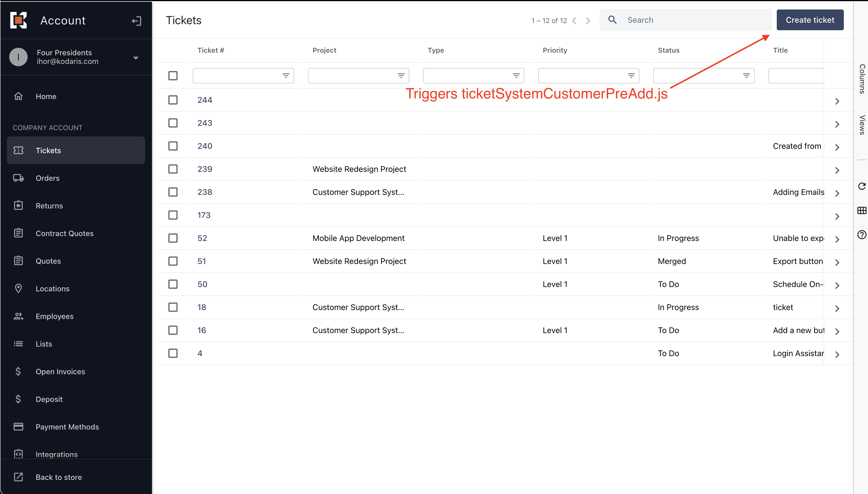Click the Kodaris logo icon

click(19, 20)
